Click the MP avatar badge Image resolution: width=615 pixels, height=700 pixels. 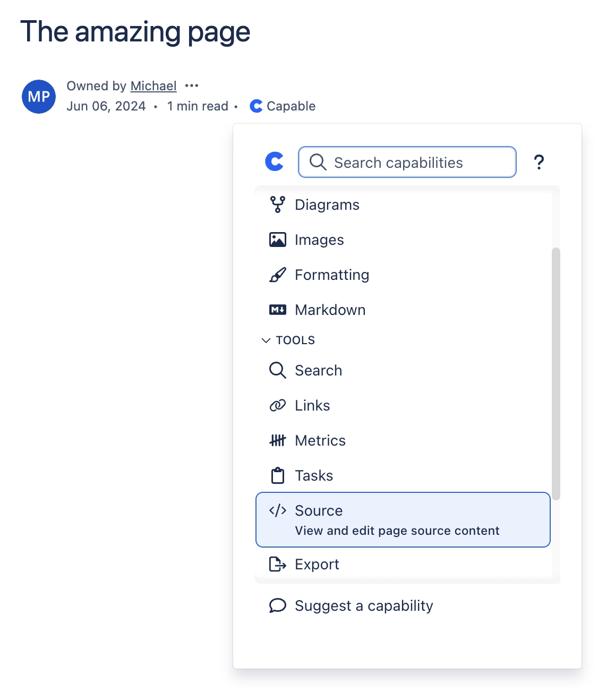(x=38, y=97)
